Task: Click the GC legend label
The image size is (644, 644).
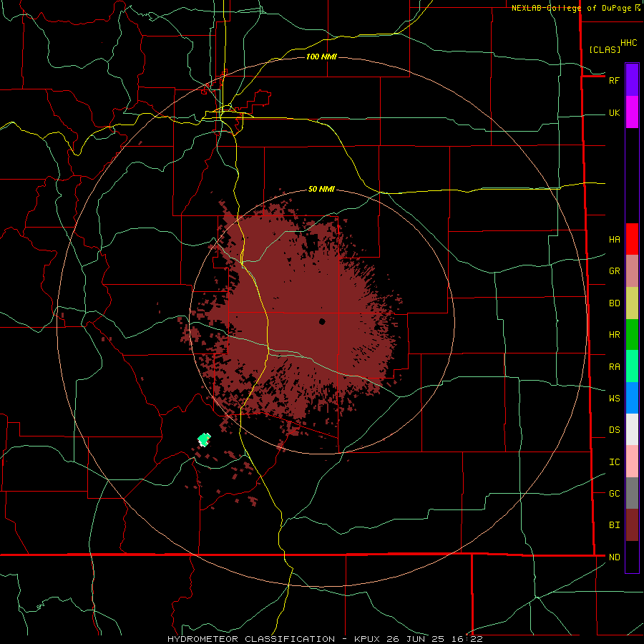Action: click(615, 494)
